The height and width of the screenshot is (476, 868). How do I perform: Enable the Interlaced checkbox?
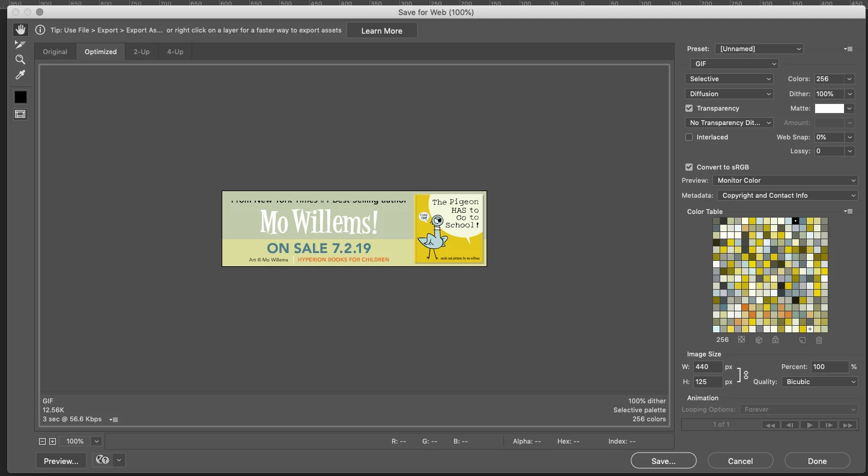(689, 137)
